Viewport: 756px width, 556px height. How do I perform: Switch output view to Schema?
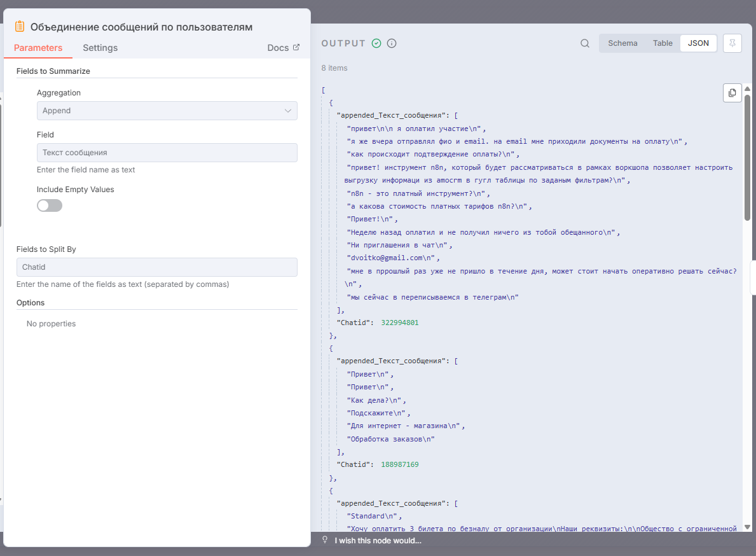click(622, 43)
